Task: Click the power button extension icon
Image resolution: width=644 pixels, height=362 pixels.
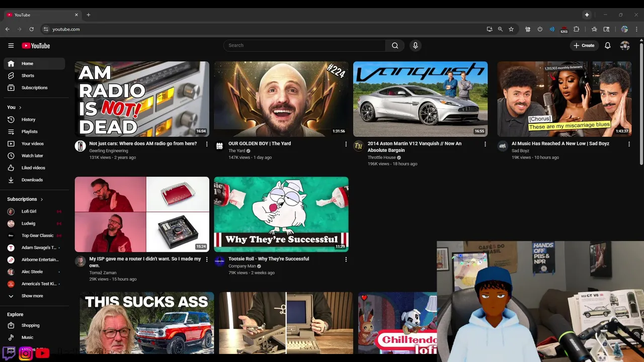Action: click(x=540, y=29)
